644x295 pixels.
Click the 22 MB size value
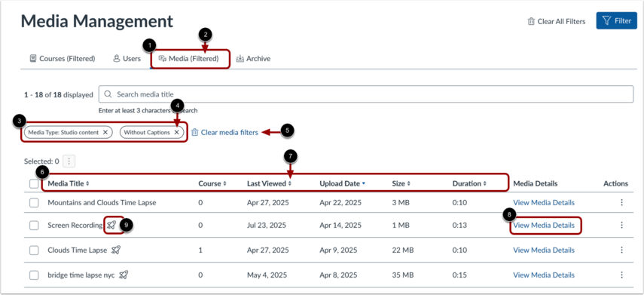point(403,250)
